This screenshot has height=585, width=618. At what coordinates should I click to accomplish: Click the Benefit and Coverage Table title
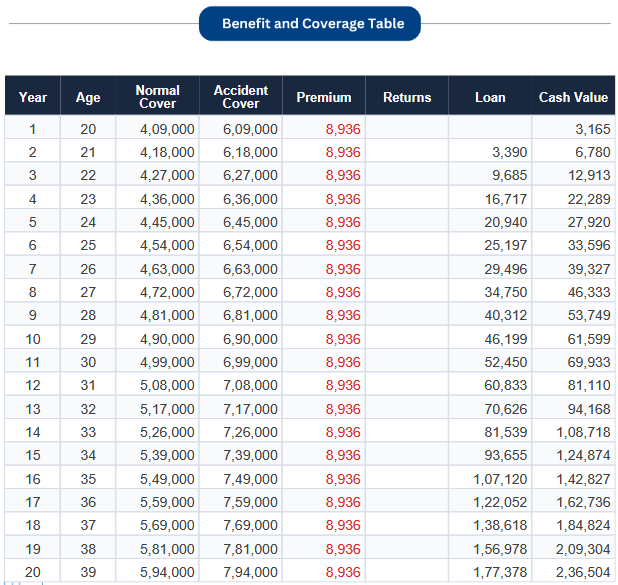(x=309, y=23)
